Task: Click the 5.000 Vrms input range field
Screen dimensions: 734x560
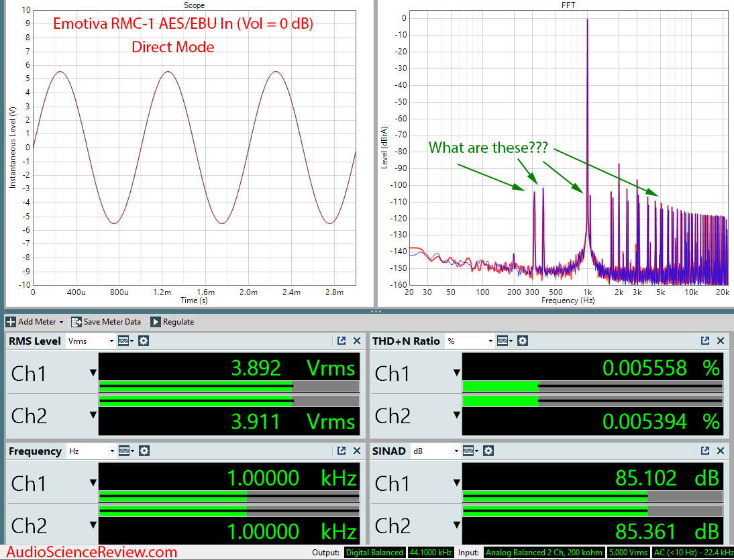Action: coord(628,553)
